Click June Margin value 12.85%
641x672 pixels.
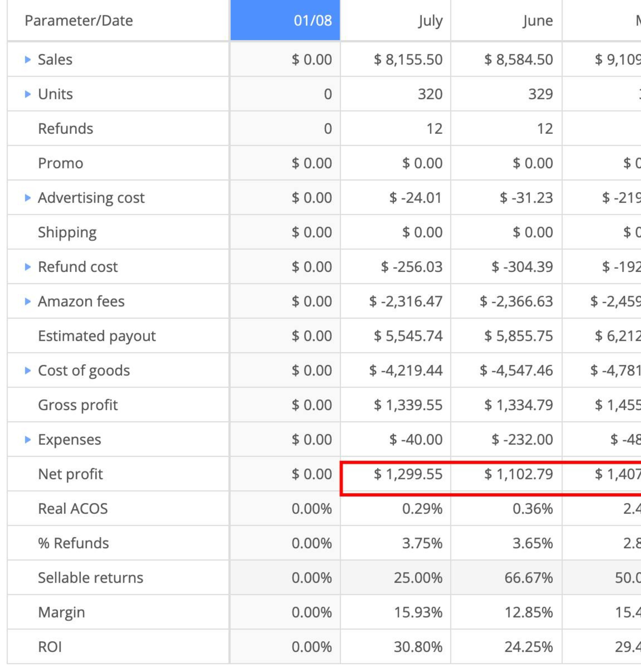pyautogui.click(x=529, y=612)
